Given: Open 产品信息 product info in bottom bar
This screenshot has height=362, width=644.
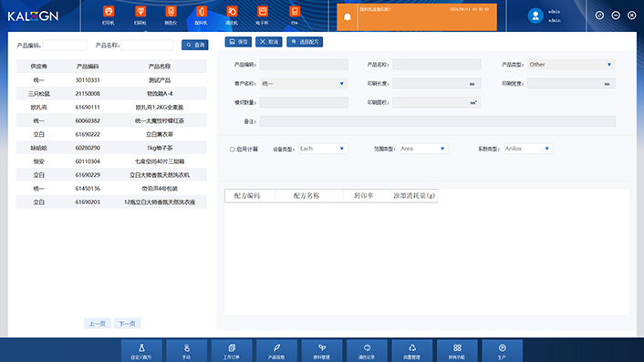Looking at the screenshot, I should pos(276,351).
